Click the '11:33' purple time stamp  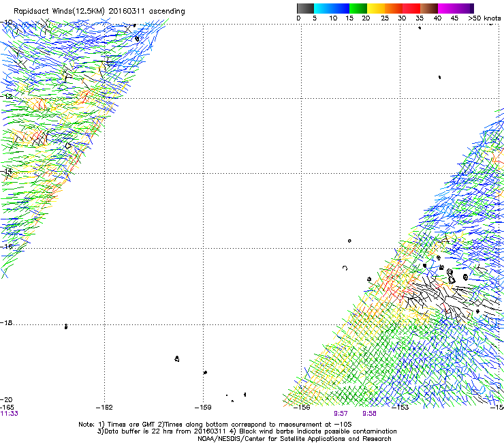9,414
